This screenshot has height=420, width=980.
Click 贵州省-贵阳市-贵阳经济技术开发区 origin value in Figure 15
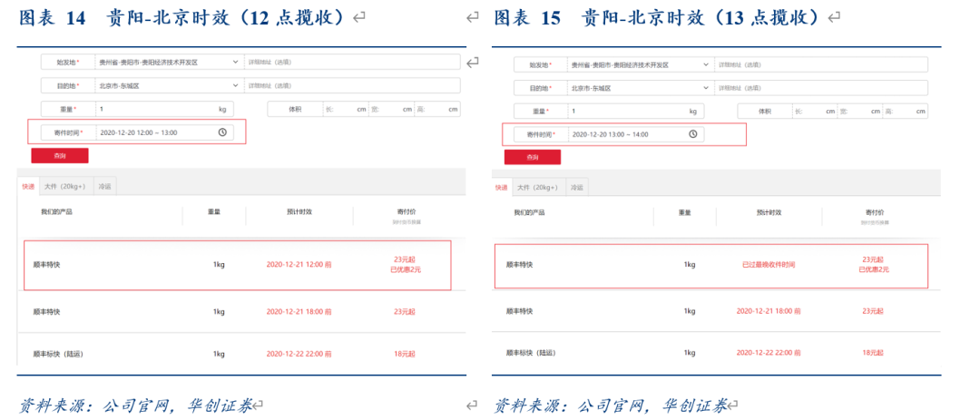[x=620, y=64]
